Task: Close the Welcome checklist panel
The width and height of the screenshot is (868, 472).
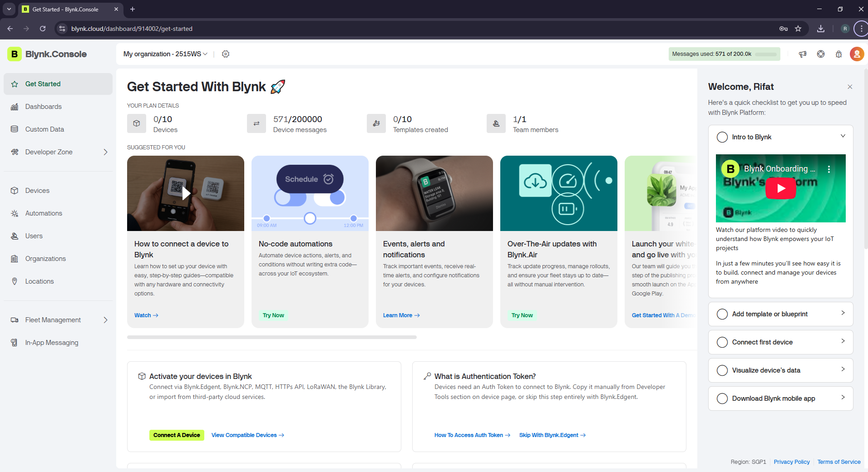Action: (850, 87)
